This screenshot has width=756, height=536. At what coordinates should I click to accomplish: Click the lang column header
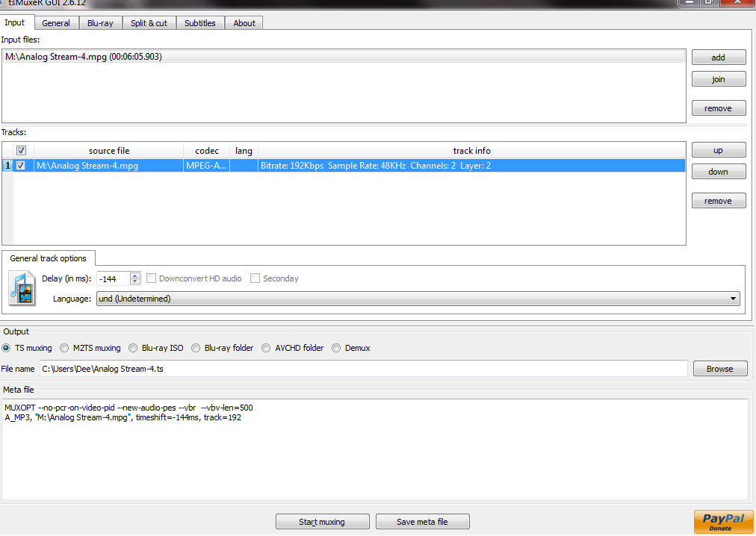(244, 150)
